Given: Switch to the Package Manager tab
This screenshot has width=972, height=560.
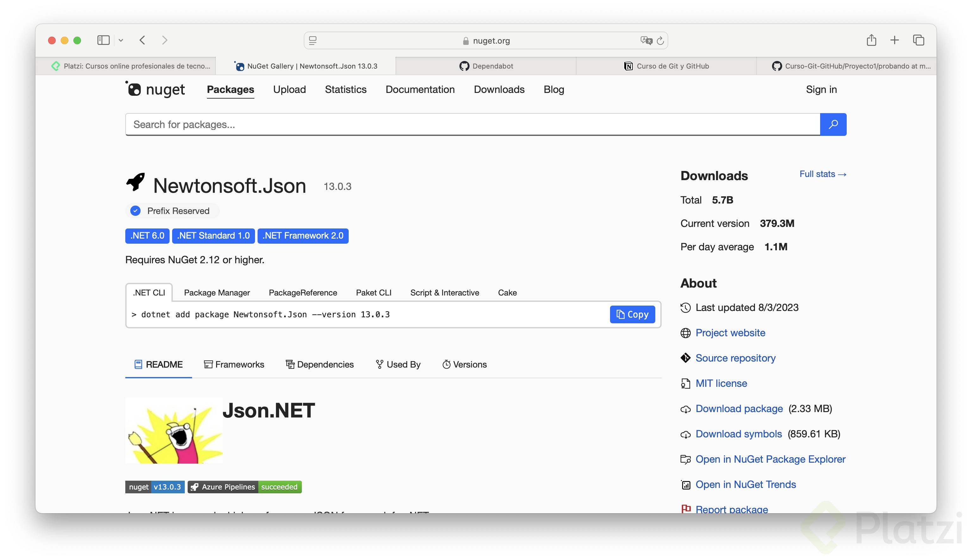Looking at the screenshot, I should tap(217, 292).
